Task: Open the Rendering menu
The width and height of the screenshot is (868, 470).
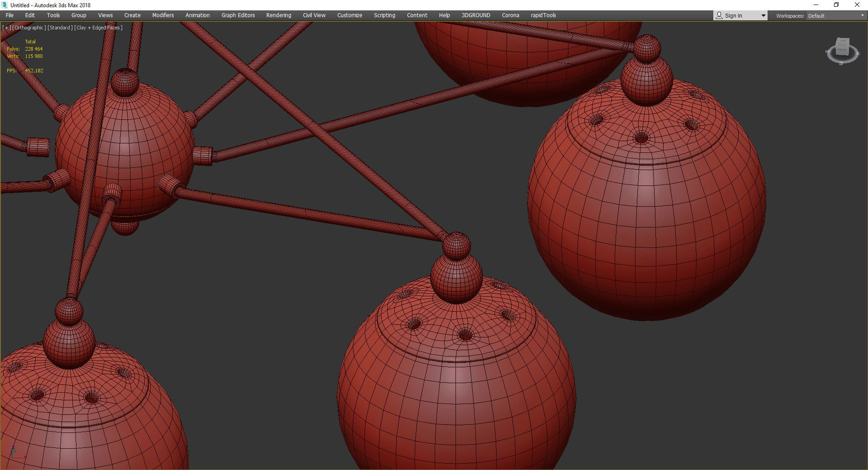Action: (x=279, y=15)
